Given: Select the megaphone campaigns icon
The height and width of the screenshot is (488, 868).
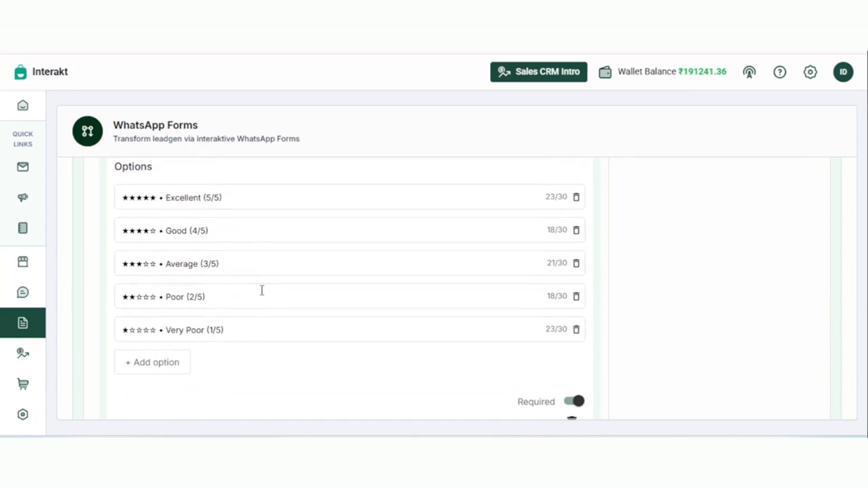Looking at the screenshot, I should [23, 197].
